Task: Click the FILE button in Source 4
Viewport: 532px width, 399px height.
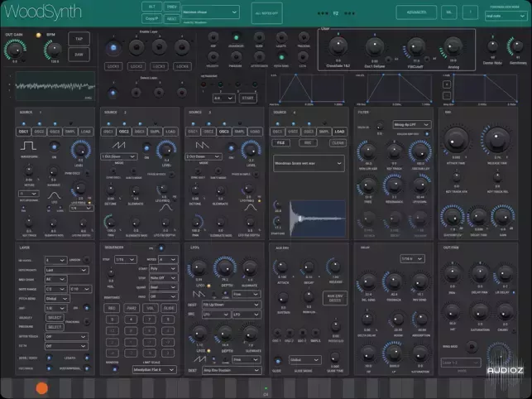Action: tap(280, 143)
